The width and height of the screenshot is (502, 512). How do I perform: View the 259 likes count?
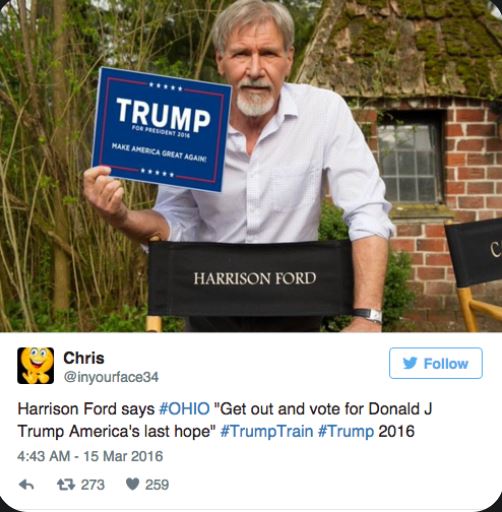[x=157, y=485]
